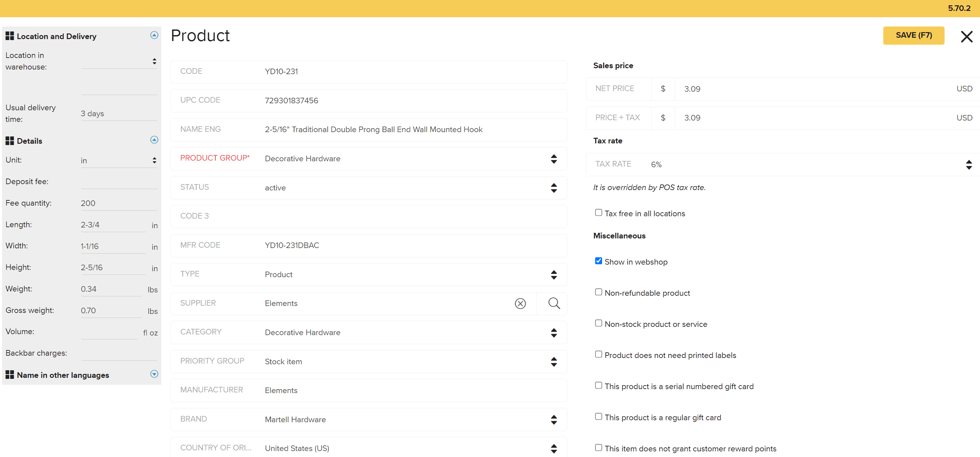Click the supplier clear (X) icon

521,303
